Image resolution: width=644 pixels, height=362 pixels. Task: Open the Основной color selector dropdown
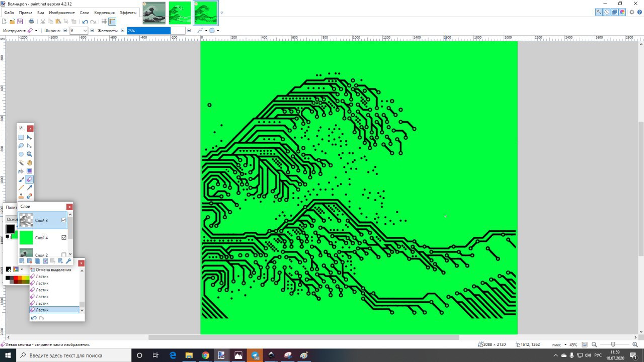click(11, 219)
